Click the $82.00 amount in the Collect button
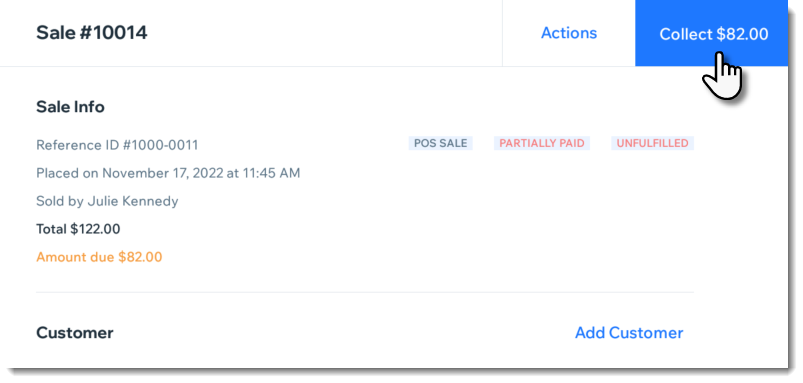The width and height of the screenshot is (803, 383). point(742,34)
